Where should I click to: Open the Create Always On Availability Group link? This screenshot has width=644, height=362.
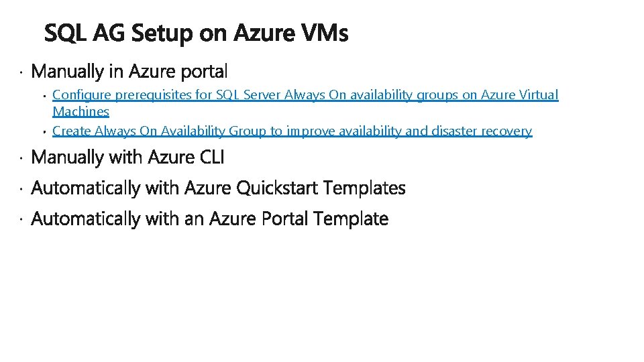[x=292, y=131]
